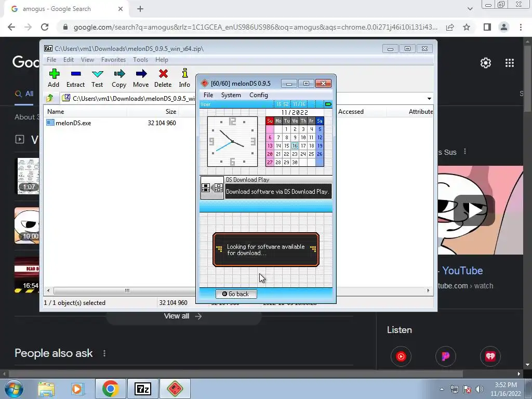Screen dimensions: 532x399
Task: Open a new Chrome tab
Action: [140, 9]
